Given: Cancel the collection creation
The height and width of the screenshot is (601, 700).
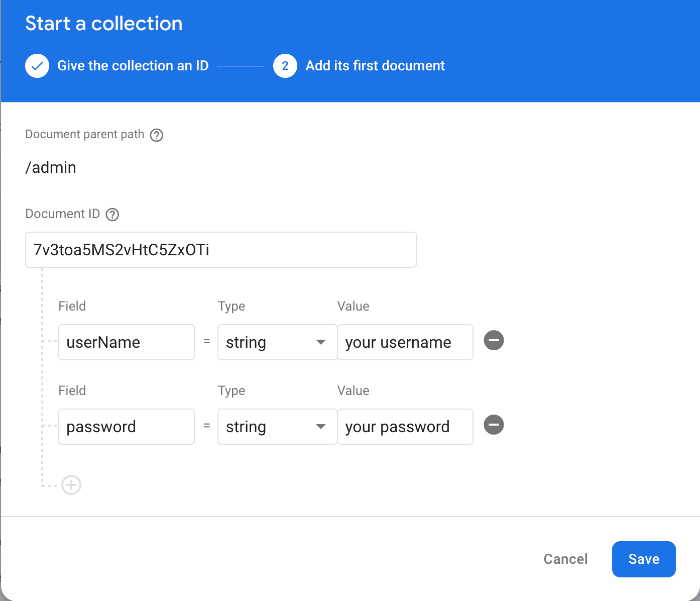Looking at the screenshot, I should point(565,559).
